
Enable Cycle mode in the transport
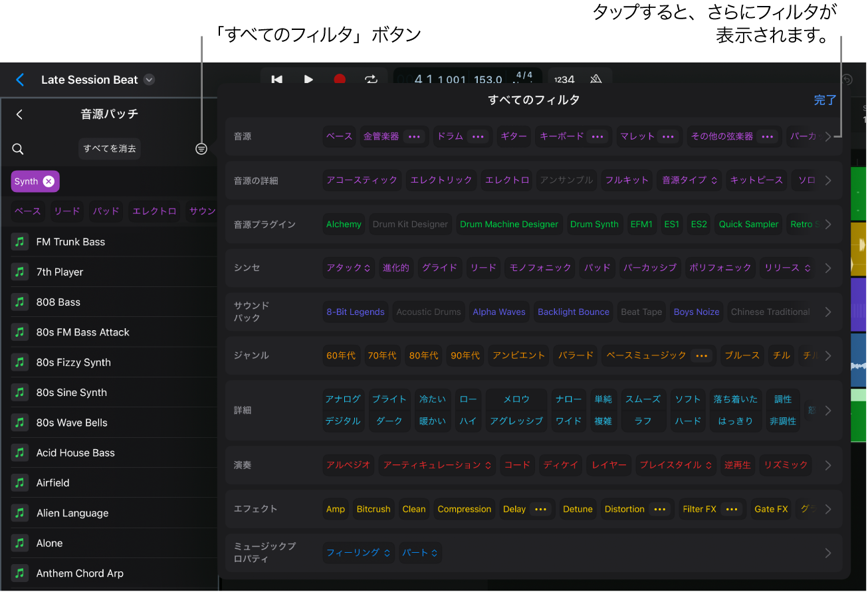click(371, 79)
